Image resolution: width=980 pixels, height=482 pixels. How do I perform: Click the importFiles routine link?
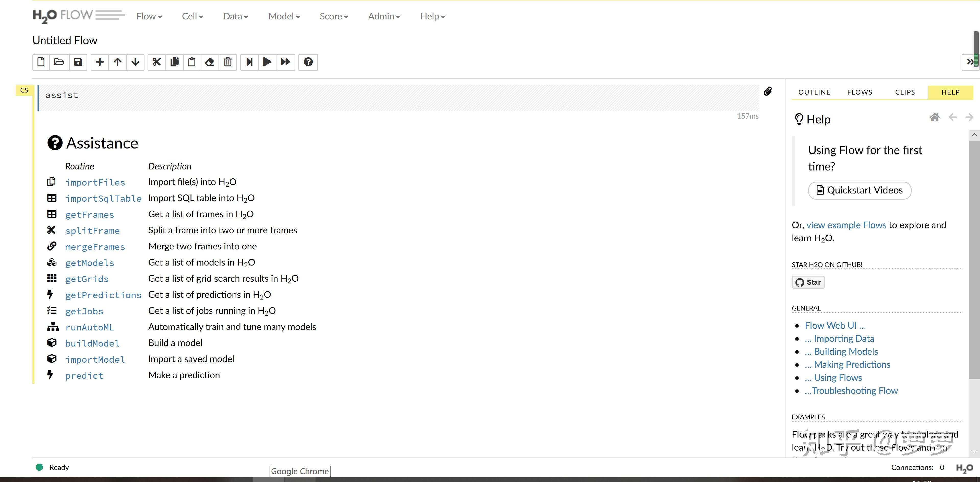tap(95, 182)
